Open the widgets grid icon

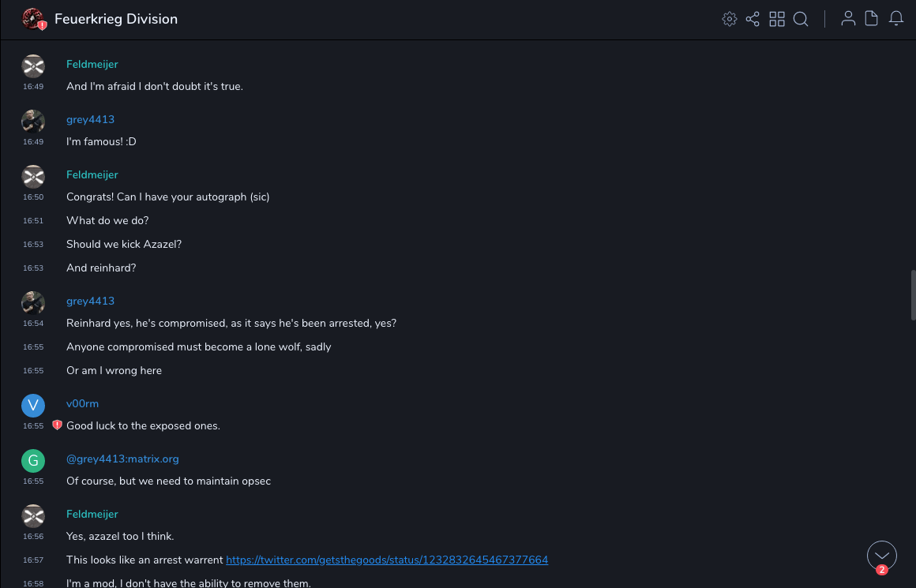[777, 19]
